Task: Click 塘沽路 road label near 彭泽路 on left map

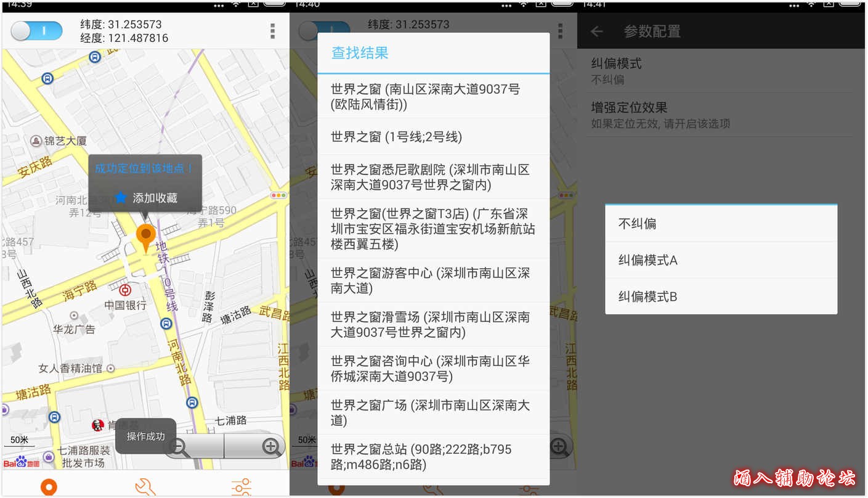Action: pyautogui.click(x=235, y=314)
